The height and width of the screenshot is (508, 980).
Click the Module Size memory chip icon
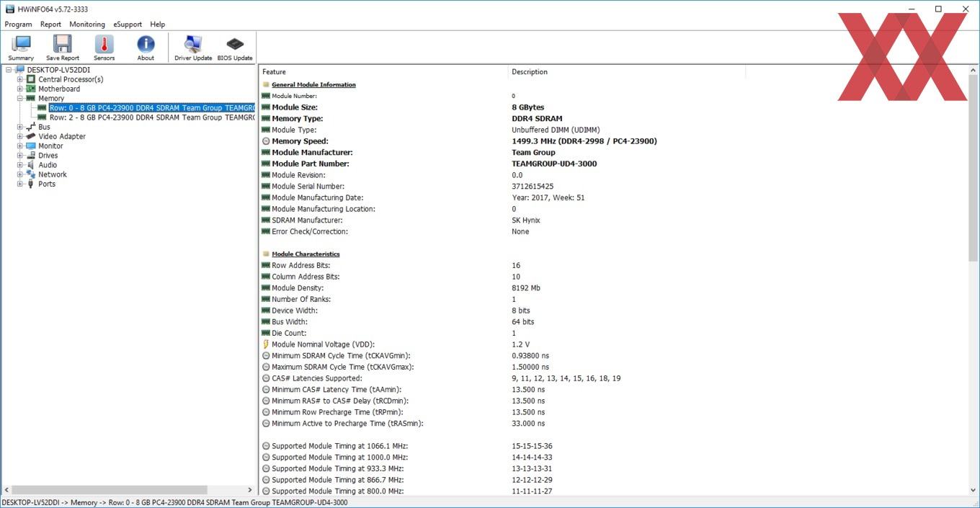[x=266, y=107]
